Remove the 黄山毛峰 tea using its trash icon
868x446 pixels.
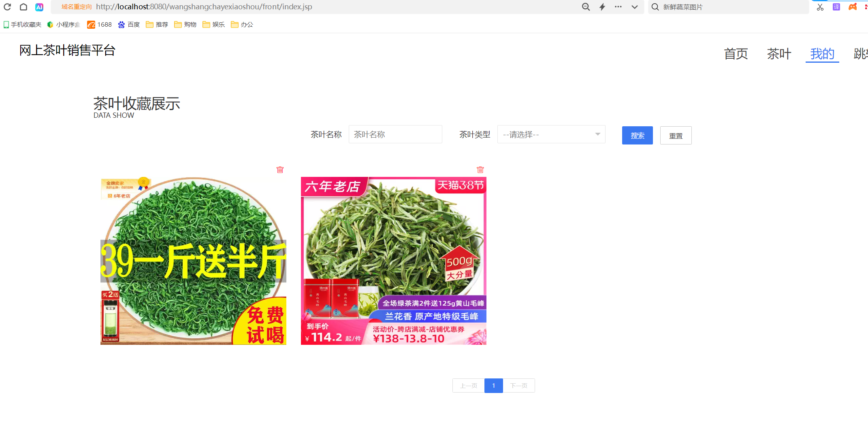pyautogui.click(x=480, y=170)
